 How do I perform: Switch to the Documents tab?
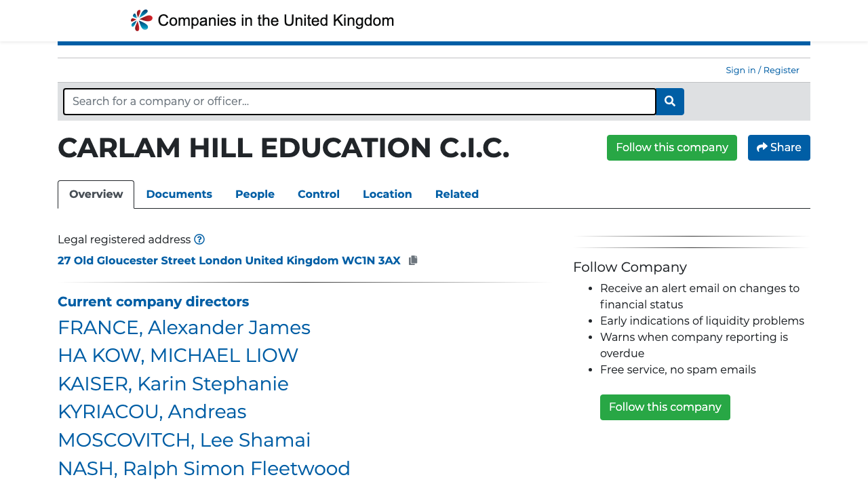pyautogui.click(x=179, y=195)
